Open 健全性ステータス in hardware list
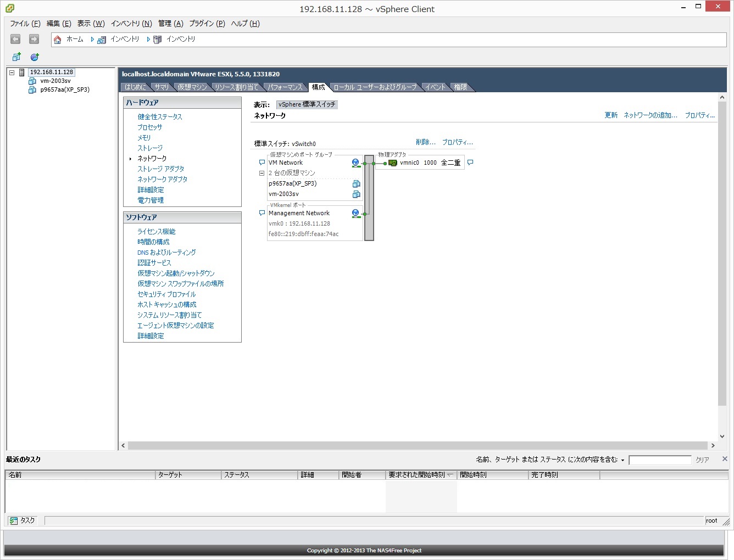Viewport: 734px width, 560px height. (x=160, y=117)
